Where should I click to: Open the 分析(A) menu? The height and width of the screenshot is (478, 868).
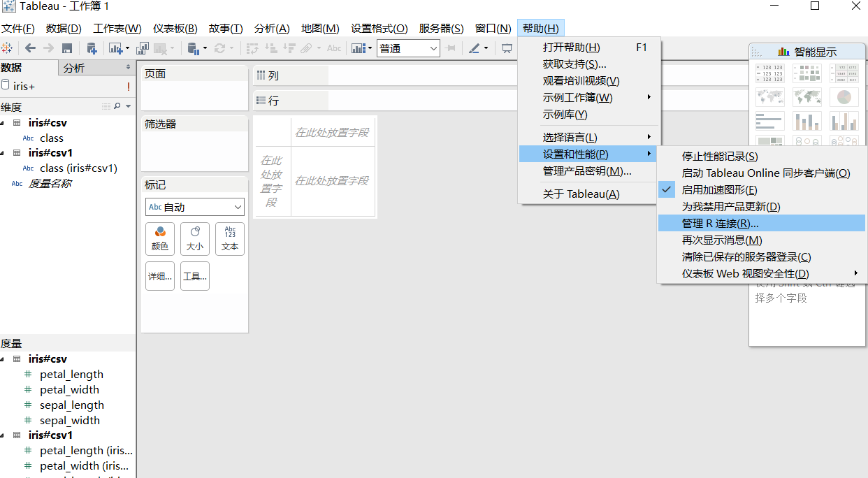click(x=272, y=29)
